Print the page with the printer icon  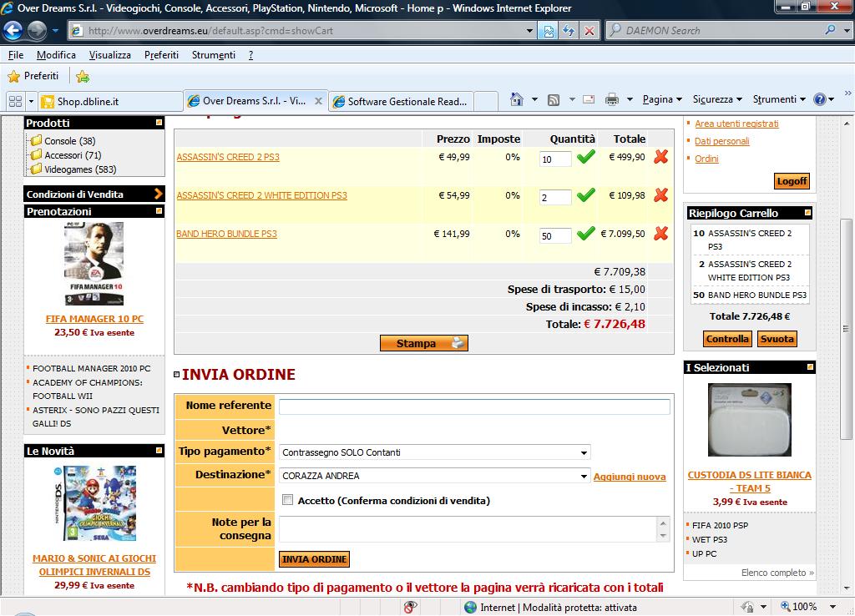pos(612,100)
